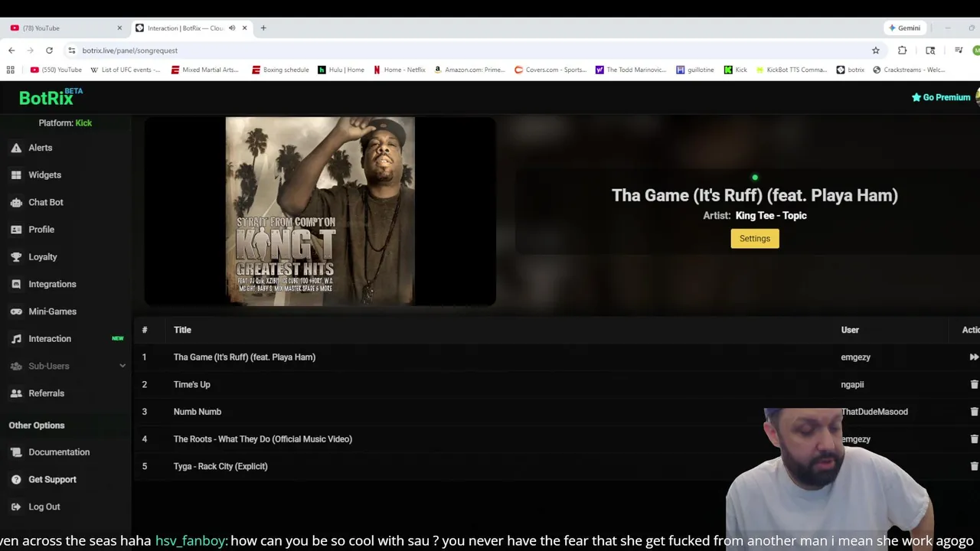Bookmark this page with the star

coord(876,51)
